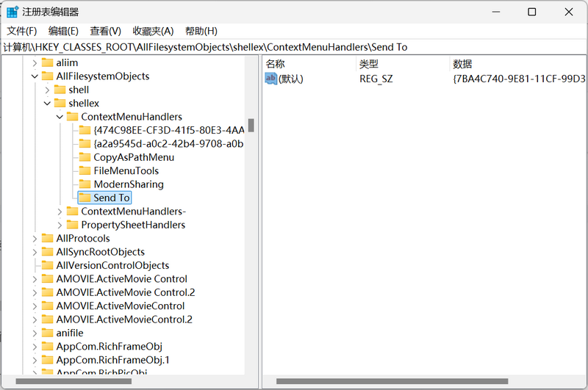Image resolution: width=588 pixels, height=390 pixels.
Task: Collapse the AllFilesystemObjects tree node
Action: [35, 76]
